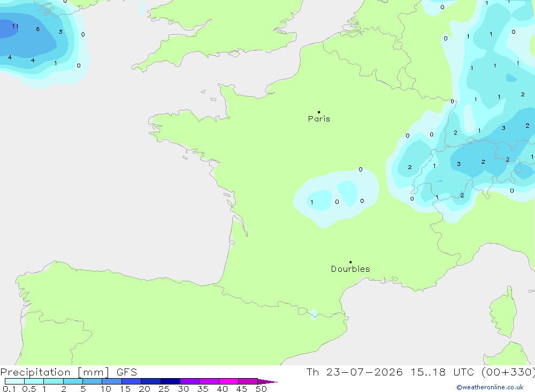Click the weatheronline.co.uk copyright link
This screenshot has width=535, height=392.
point(490,387)
